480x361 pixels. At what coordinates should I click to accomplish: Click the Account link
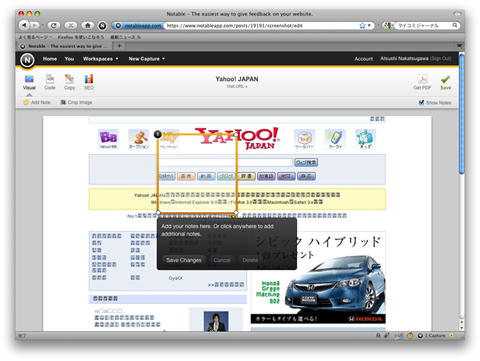(x=363, y=59)
